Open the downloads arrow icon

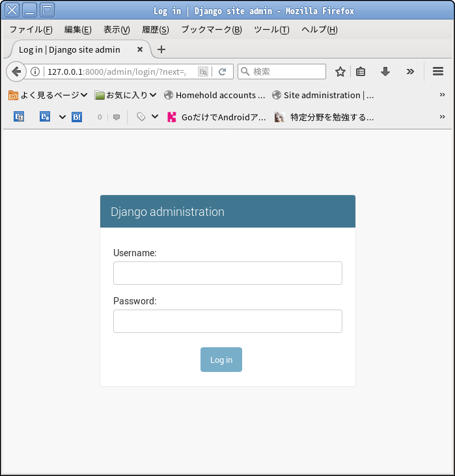pyautogui.click(x=385, y=72)
